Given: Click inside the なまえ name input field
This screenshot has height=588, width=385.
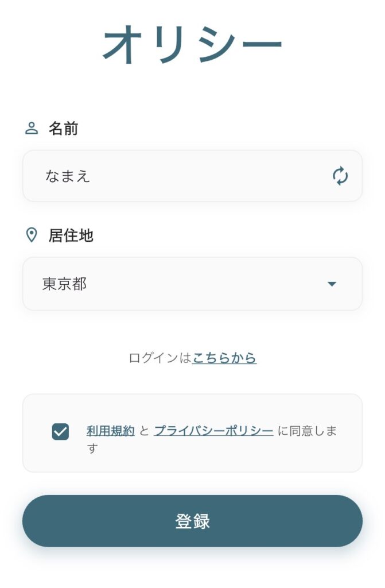Looking at the screenshot, I should (x=143, y=176).
